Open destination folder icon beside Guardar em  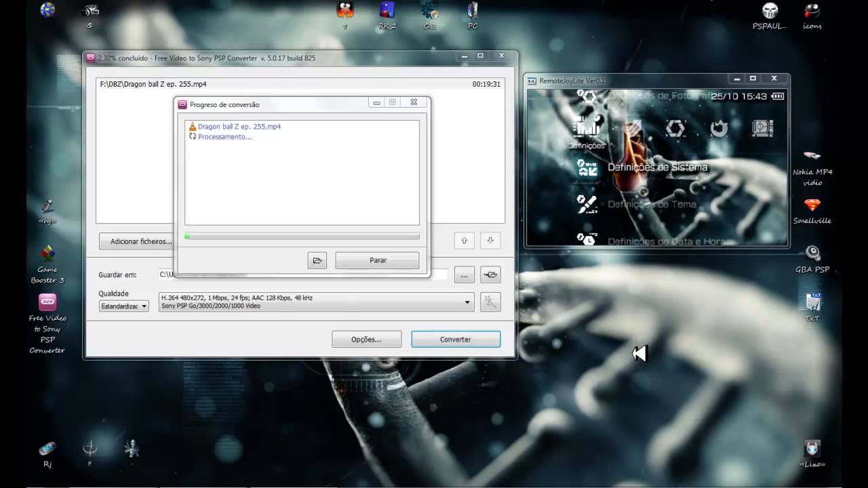point(491,274)
